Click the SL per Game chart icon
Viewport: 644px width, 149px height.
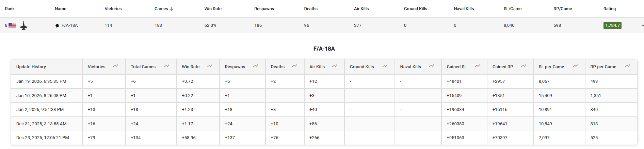coord(575,66)
